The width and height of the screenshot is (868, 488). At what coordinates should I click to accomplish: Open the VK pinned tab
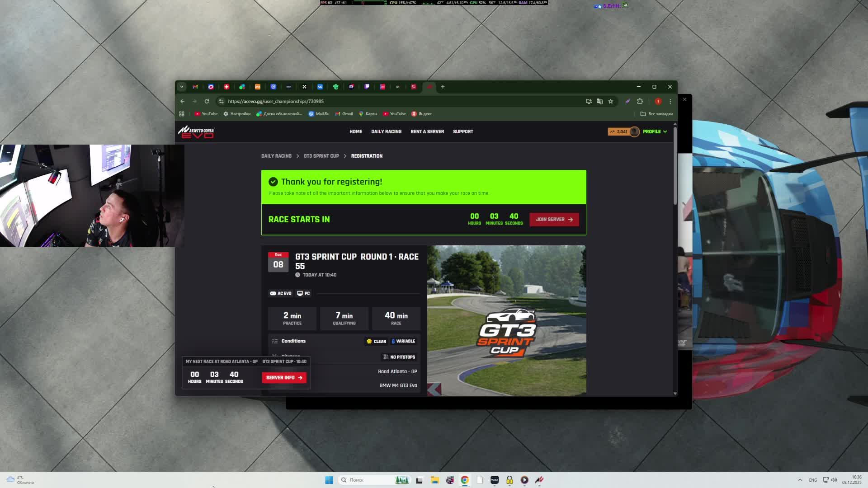pyautogui.click(x=320, y=87)
